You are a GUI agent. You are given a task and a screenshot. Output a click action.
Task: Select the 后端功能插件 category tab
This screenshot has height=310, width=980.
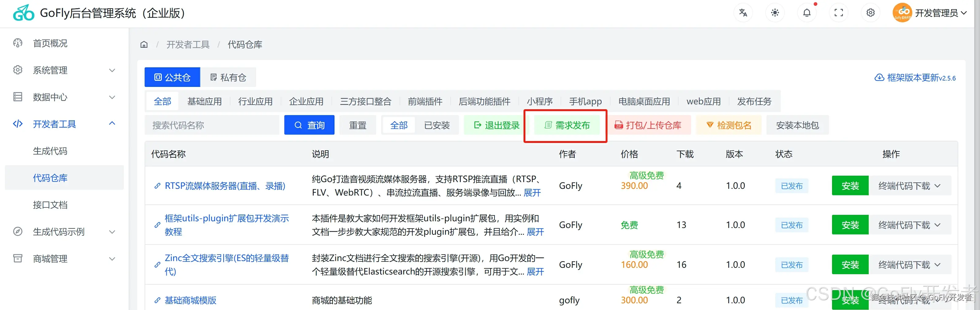pyautogui.click(x=484, y=101)
